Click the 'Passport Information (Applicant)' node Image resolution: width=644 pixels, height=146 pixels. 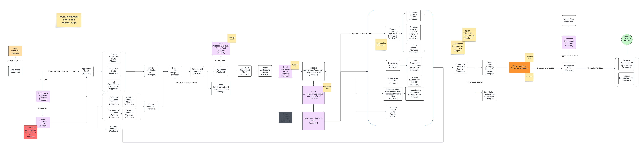(x=114, y=129)
